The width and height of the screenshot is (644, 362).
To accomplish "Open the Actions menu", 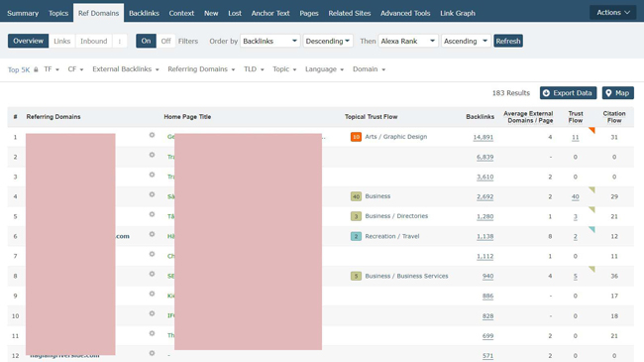I will tap(612, 12).
